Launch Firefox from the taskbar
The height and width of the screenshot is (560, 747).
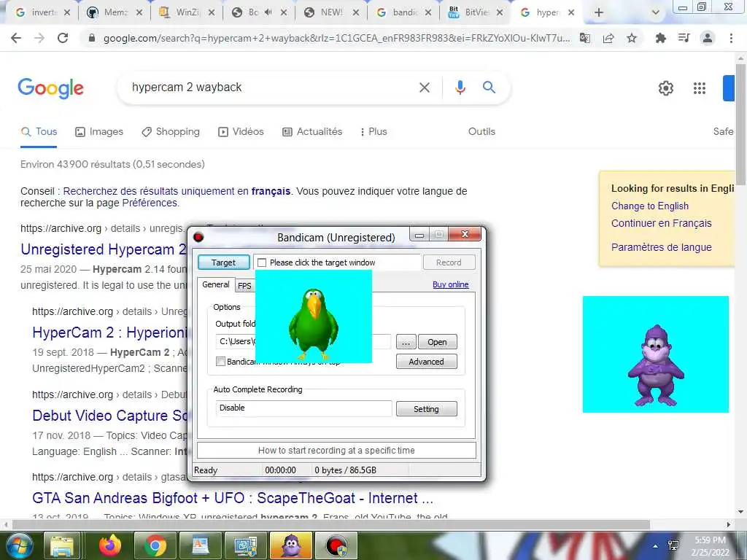click(110, 545)
